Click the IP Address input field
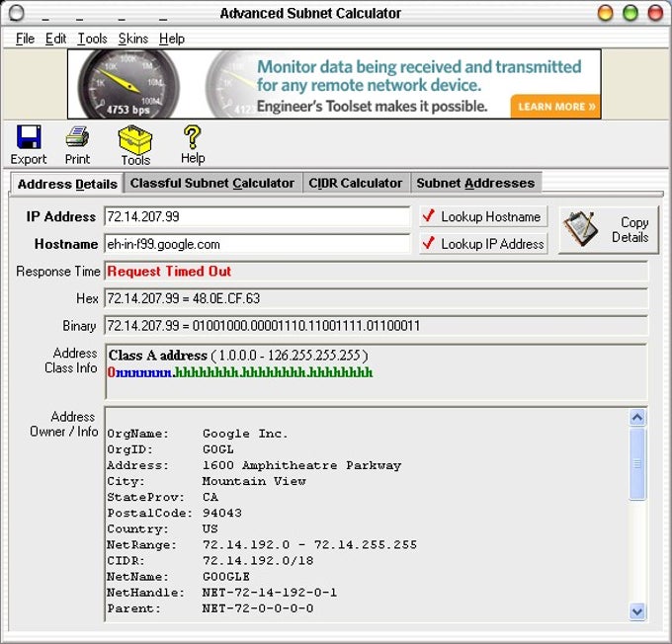 pyautogui.click(x=257, y=216)
